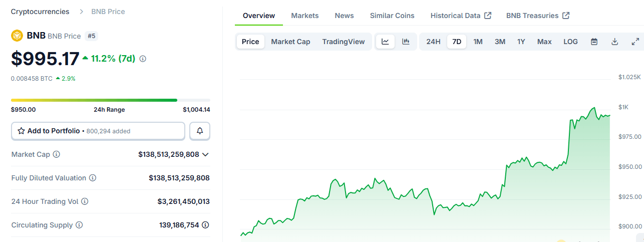Click the $950.00 range low value
644x242 pixels.
pos(23,109)
